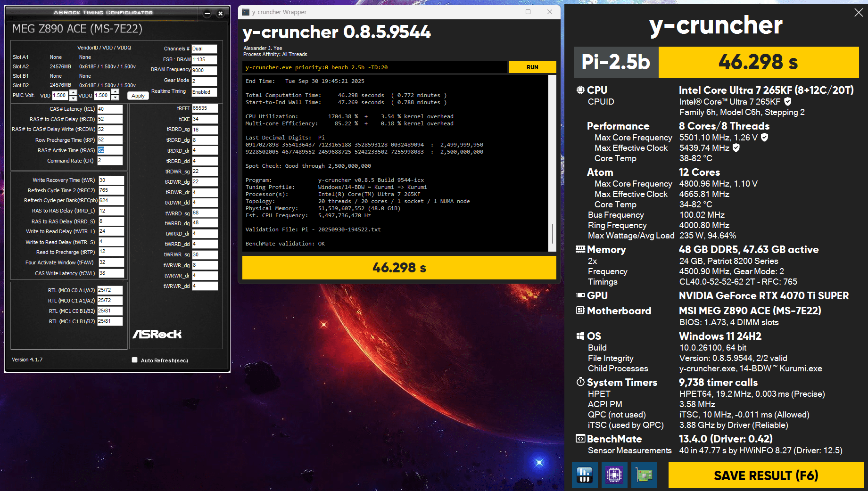The image size is (868, 491).
Task: Decrease VDD voltage with down arrow
Action: 73,98
